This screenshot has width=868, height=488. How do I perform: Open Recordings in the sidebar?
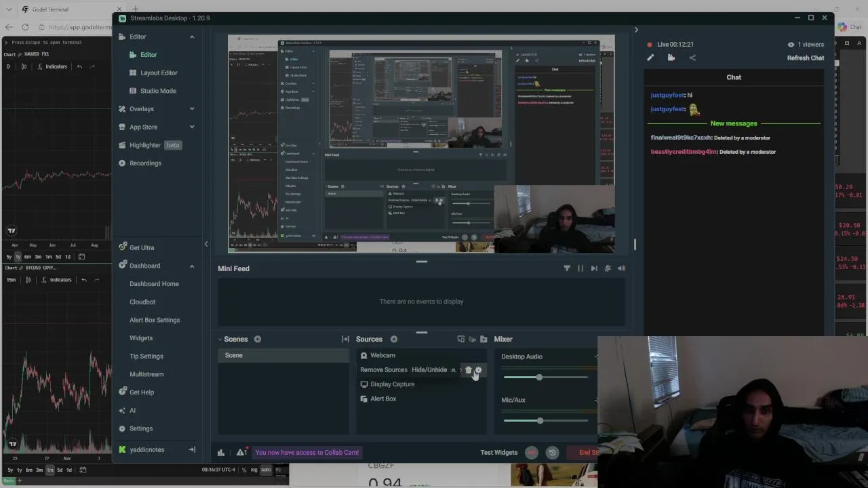pos(145,163)
